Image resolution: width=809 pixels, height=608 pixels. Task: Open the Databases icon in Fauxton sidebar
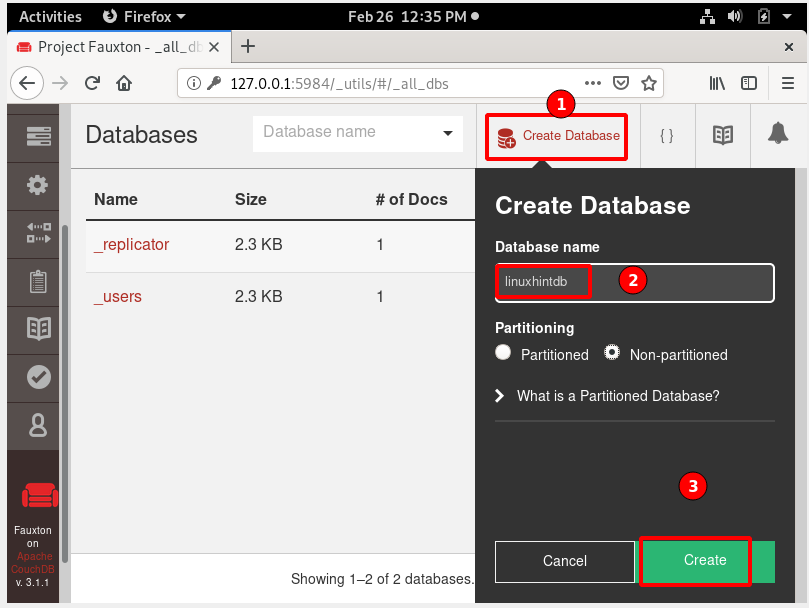point(38,136)
